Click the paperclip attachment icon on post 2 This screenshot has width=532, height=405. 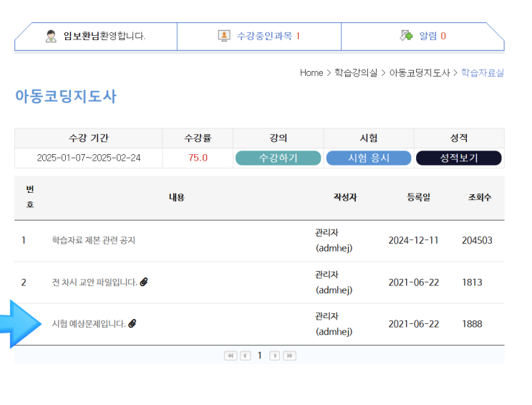144,282
